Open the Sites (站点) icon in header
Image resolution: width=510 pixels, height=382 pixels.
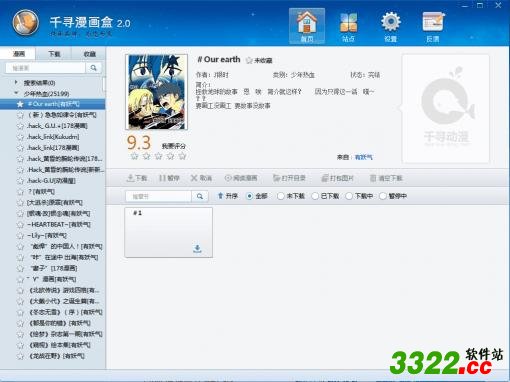click(348, 27)
